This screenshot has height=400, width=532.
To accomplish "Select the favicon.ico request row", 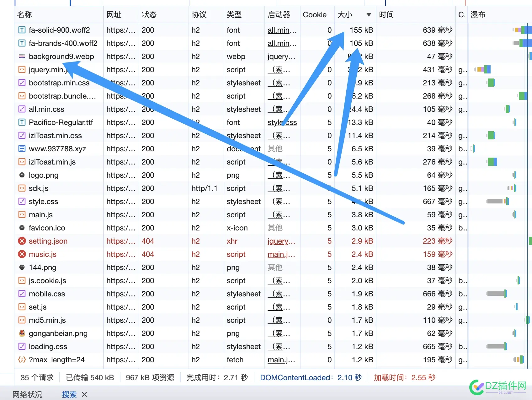I will point(47,228).
